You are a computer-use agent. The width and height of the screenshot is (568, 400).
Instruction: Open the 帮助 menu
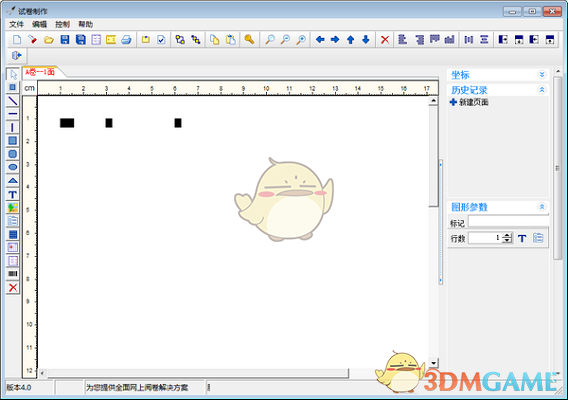(x=85, y=24)
